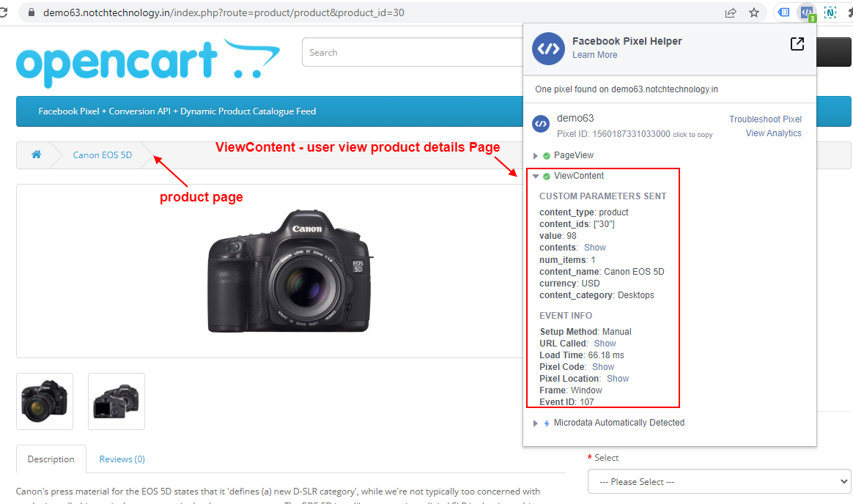This screenshot has width=853, height=504.
Task: Click the Facebook Pixel Helper logo in panel
Action: tap(548, 48)
